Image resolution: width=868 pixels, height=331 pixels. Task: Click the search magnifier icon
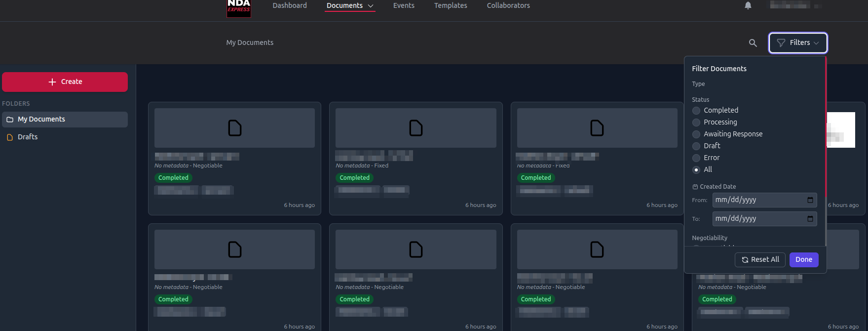(753, 43)
